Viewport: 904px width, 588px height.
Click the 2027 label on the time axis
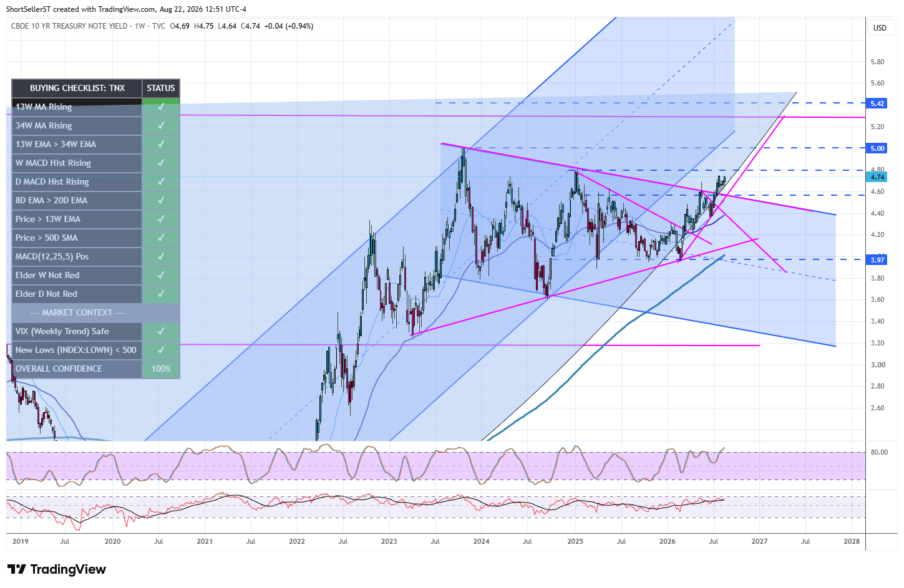(759, 541)
